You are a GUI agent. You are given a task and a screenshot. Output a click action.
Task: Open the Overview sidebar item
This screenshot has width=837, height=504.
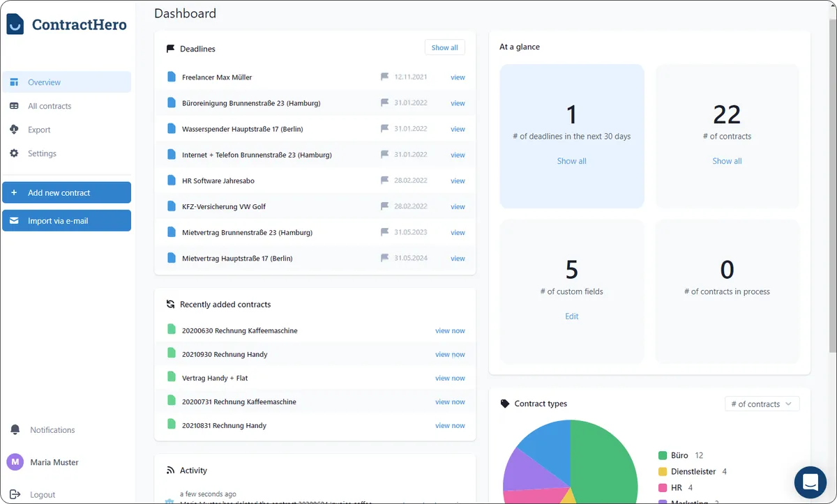[x=66, y=82]
